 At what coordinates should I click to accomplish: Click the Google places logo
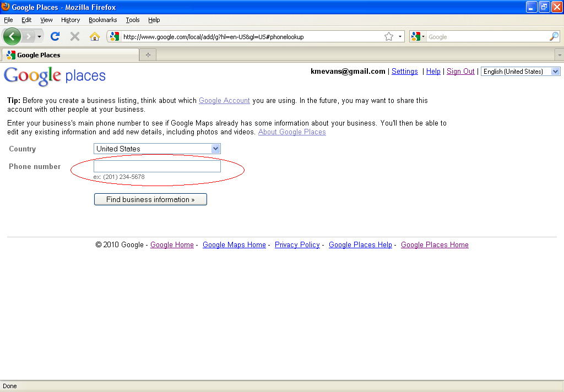tap(55, 76)
